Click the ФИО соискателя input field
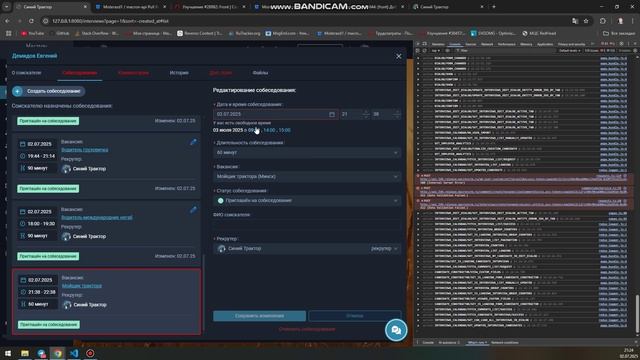Screen dimensions: 640x360 [307, 224]
